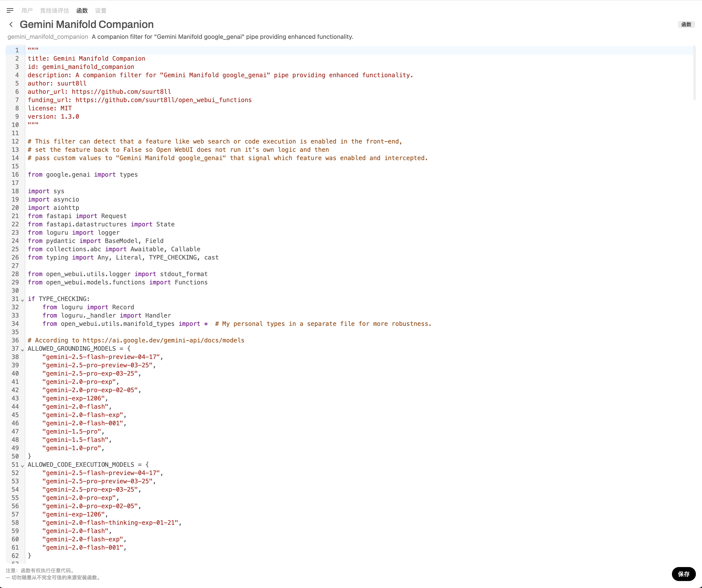Click the "gemini-1.0-pro" entry

(x=73, y=448)
